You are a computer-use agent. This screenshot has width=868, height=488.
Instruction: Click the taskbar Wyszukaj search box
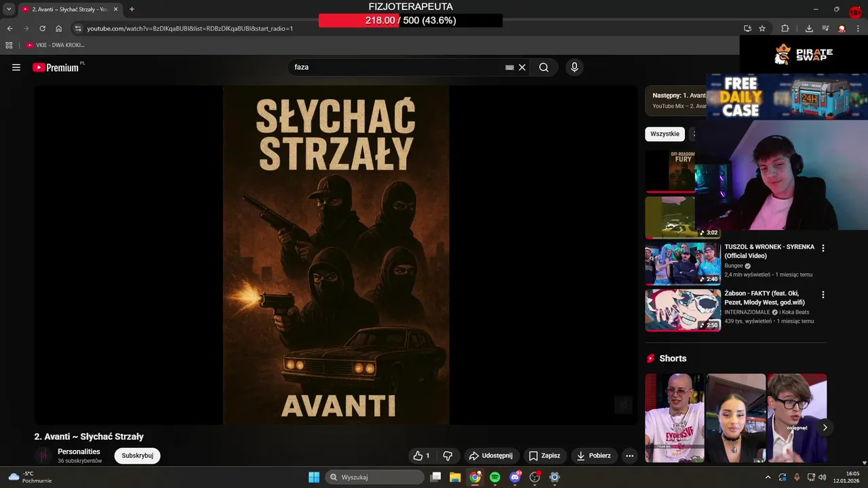click(375, 477)
